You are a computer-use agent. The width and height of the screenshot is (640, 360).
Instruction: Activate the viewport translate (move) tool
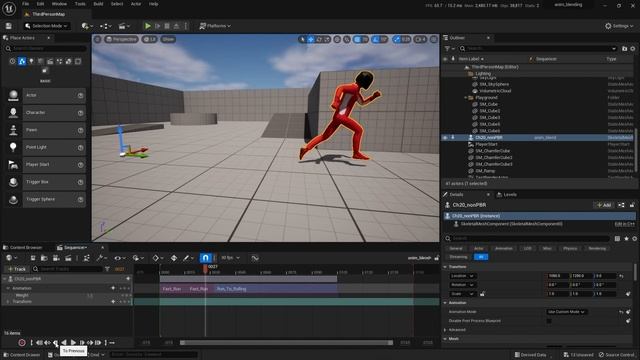[311, 39]
